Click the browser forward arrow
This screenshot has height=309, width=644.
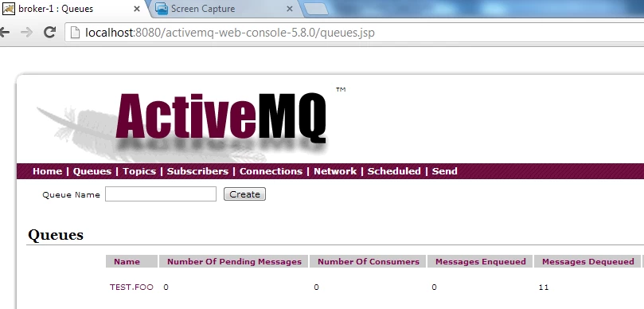point(27,32)
